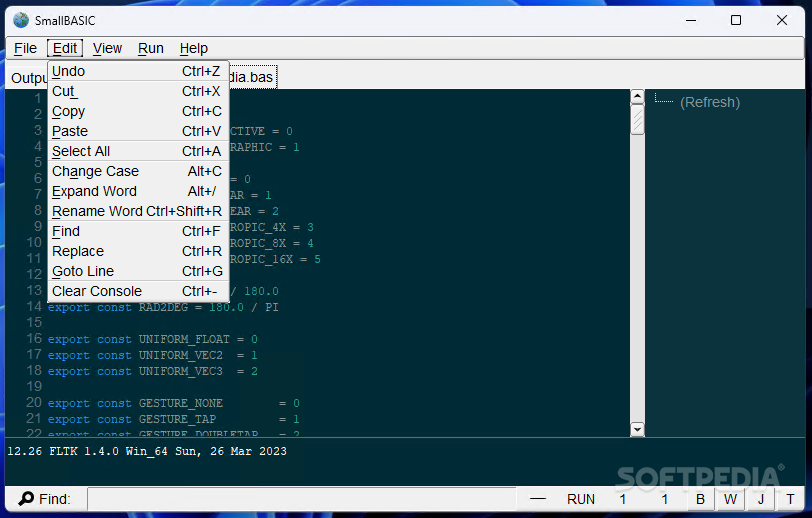Click the GESTURE_NONE code line

click(x=173, y=403)
